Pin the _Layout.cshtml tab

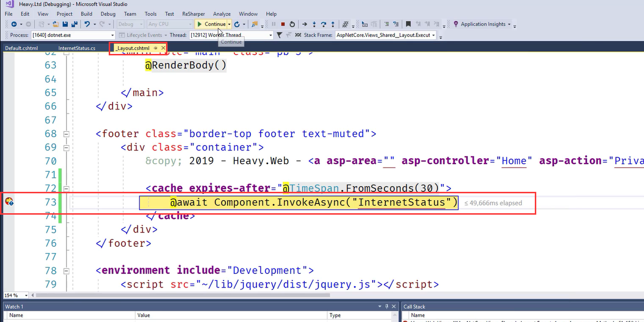[155, 48]
